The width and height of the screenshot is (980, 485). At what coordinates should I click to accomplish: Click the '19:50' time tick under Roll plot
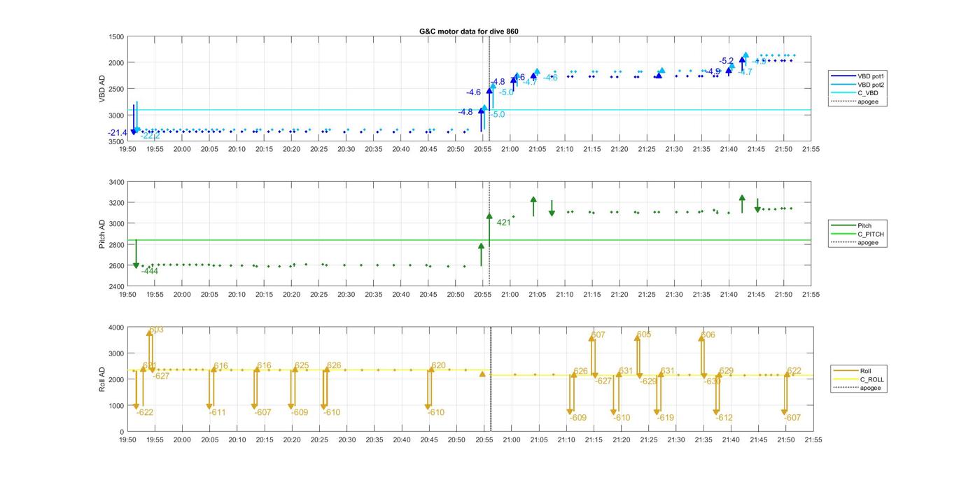127,440
